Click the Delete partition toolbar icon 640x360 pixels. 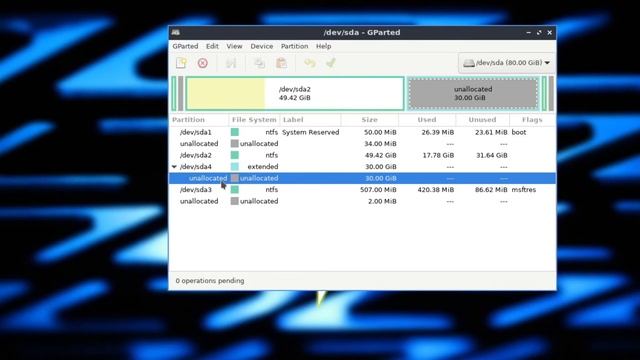click(x=202, y=63)
